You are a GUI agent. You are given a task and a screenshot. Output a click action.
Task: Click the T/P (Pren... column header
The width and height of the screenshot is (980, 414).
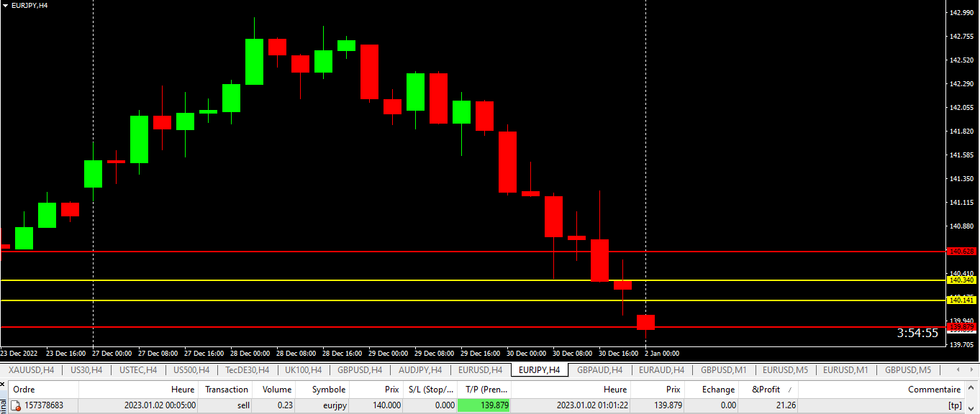point(484,389)
